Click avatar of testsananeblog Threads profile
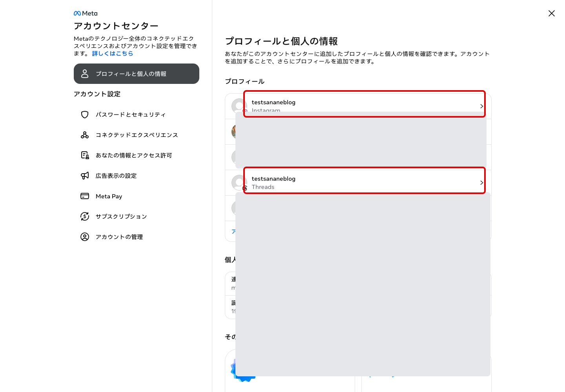This screenshot has height=392, width=565. [239, 183]
